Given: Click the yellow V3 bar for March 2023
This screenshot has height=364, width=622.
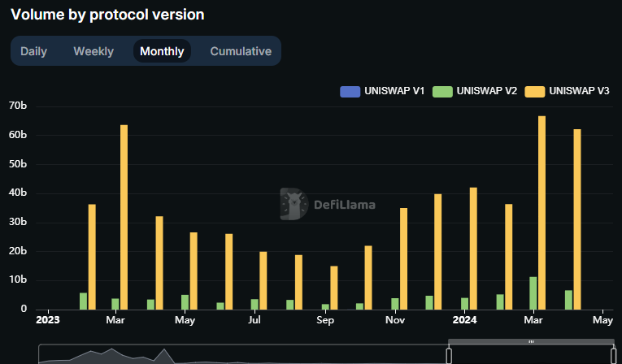Looking at the screenshot, I should pos(124,217).
